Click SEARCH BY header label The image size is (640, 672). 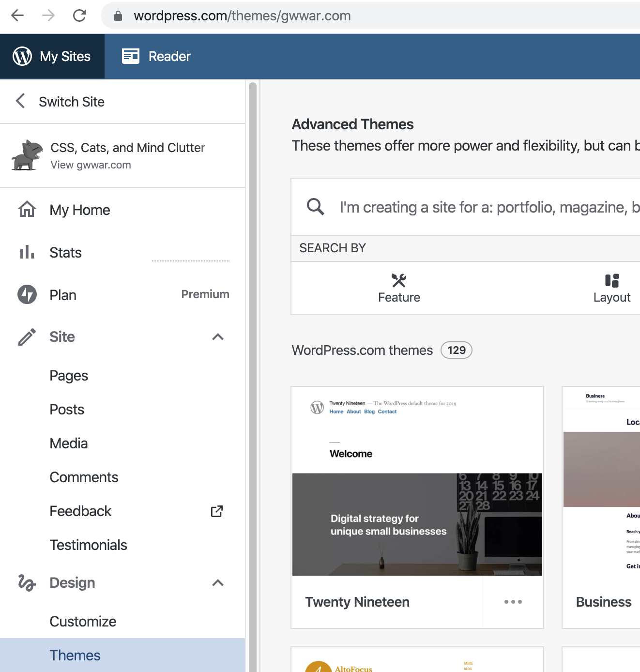(x=333, y=248)
